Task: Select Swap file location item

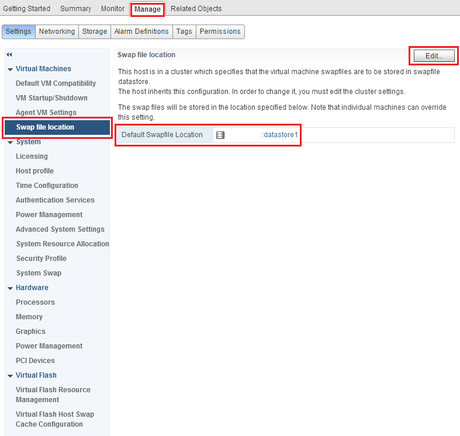Action: click(x=58, y=127)
